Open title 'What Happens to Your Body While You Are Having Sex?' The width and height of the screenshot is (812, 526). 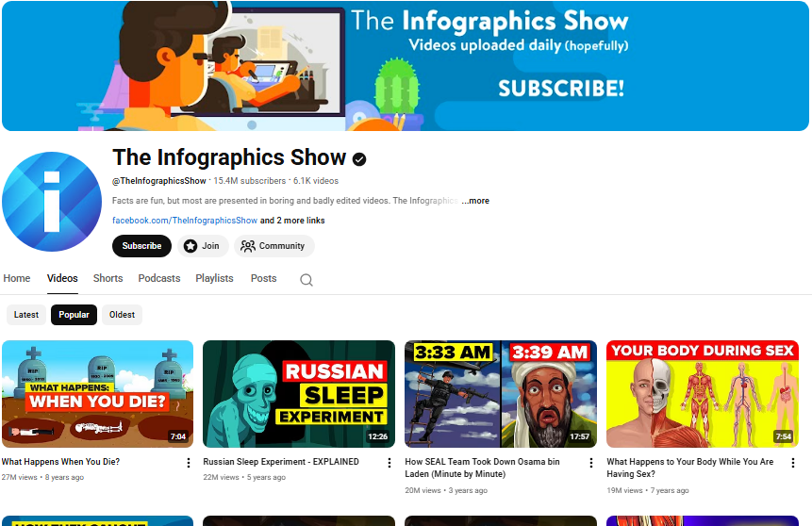pyautogui.click(x=689, y=468)
